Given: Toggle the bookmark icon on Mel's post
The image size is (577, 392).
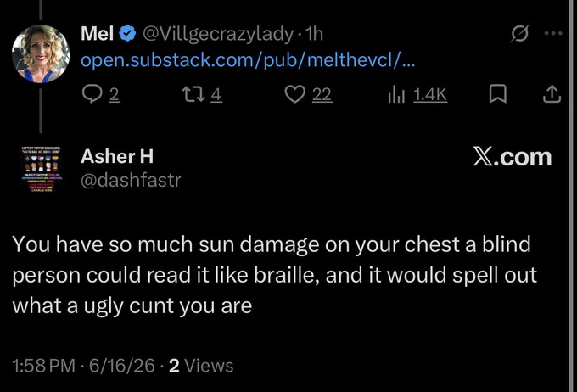Looking at the screenshot, I should 498,94.
